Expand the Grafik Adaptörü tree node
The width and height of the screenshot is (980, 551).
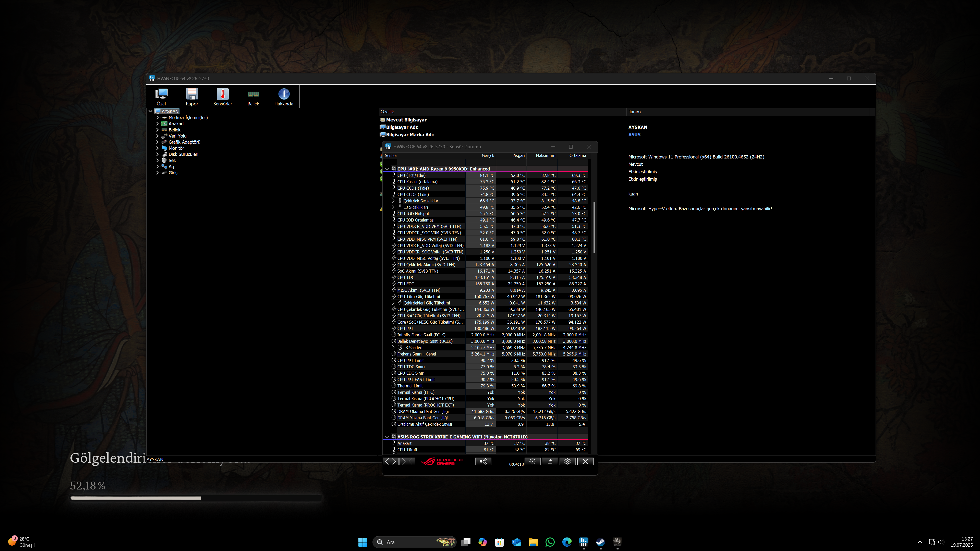[158, 142]
